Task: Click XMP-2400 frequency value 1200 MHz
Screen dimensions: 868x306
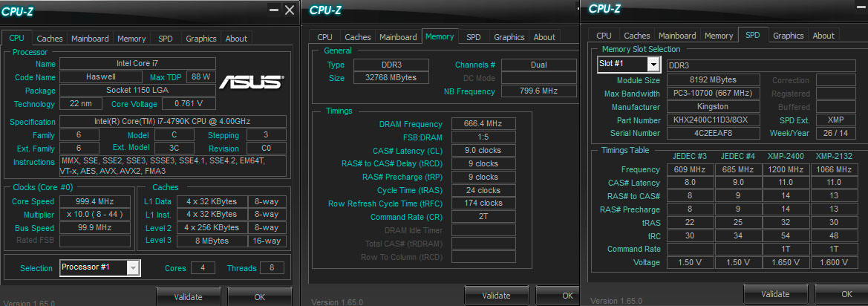Action: [786, 169]
